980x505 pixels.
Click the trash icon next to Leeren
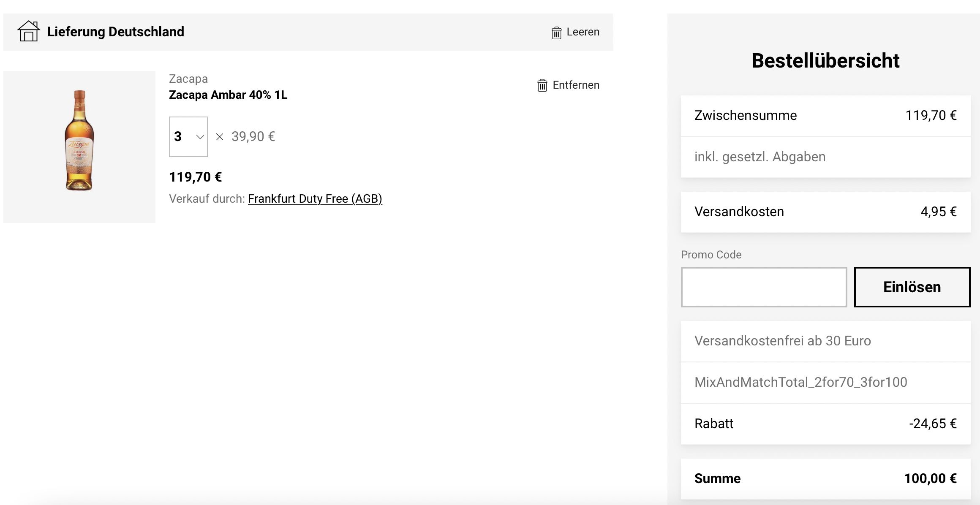(x=556, y=33)
